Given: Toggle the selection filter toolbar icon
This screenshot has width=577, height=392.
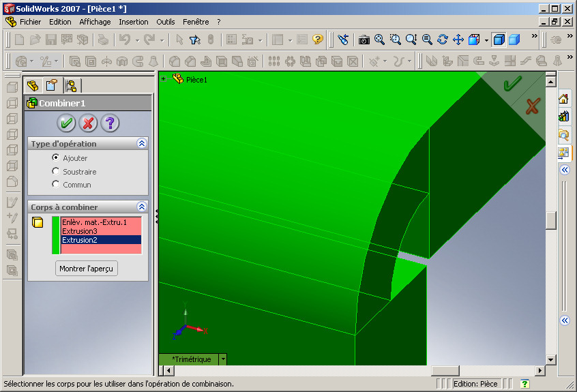Looking at the screenshot, I should [195, 40].
